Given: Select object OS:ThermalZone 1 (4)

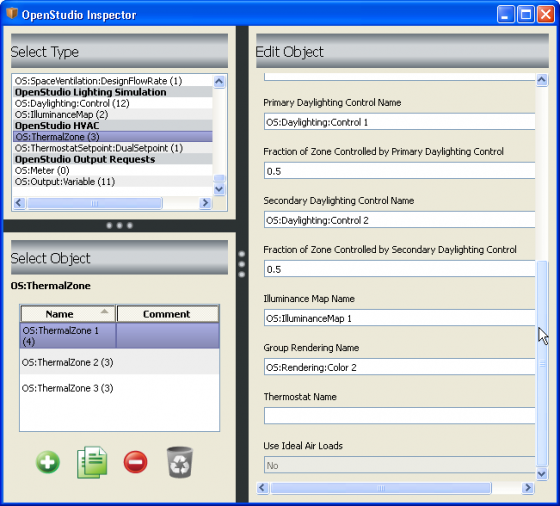Looking at the screenshot, I should (119, 336).
